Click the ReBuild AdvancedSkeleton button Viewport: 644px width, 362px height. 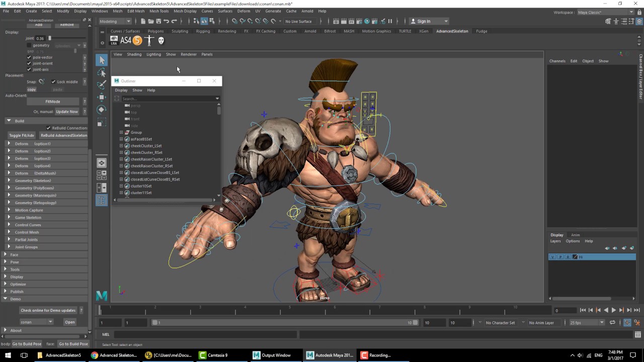64,135
